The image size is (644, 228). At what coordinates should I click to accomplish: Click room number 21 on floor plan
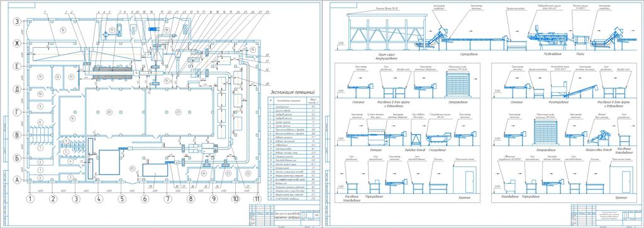[x=178, y=112]
